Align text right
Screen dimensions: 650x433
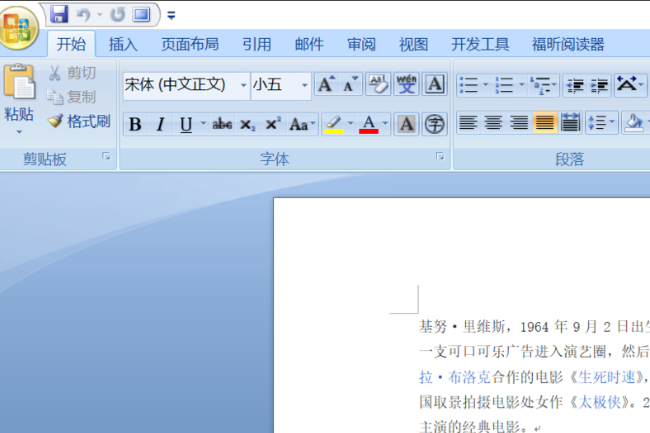[519, 123]
